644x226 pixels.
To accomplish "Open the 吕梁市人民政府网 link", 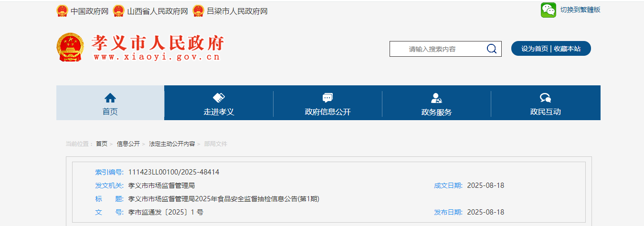I will [x=237, y=11].
